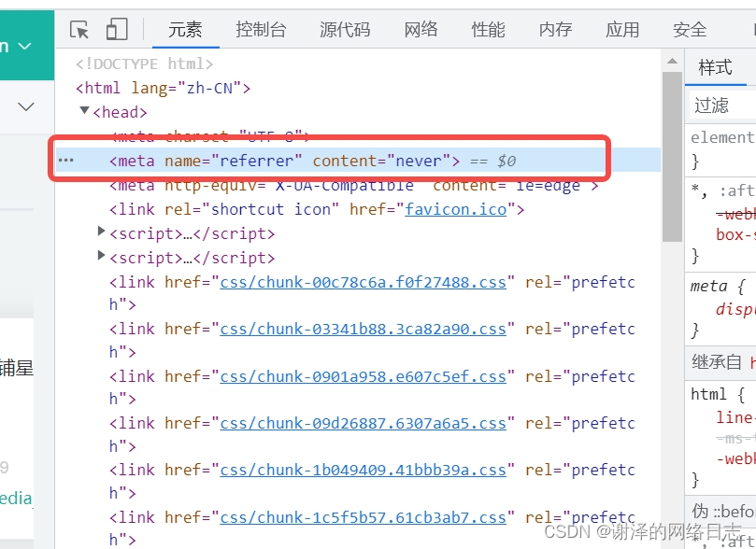Activate the inspect element picker icon

pos(79,30)
